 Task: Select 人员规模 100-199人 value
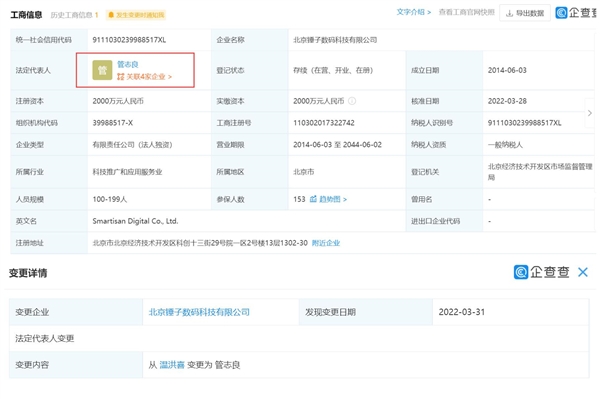click(x=110, y=199)
